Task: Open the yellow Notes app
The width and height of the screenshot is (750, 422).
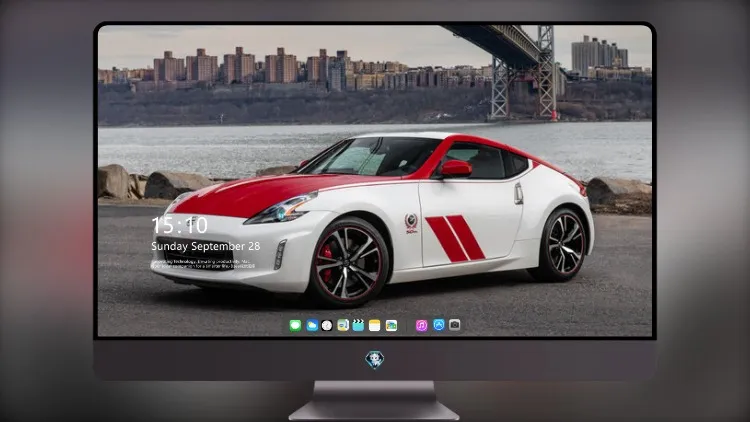Action: click(x=375, y=325)
